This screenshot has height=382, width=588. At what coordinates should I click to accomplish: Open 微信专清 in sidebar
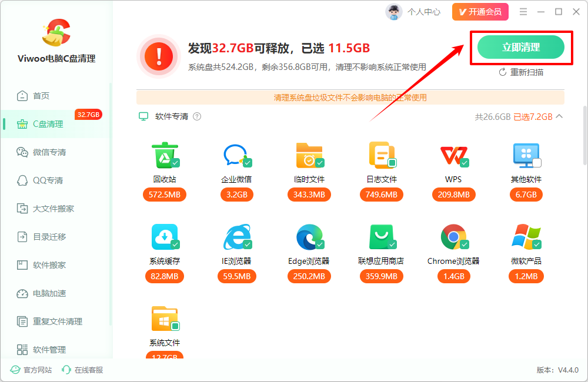pos(55,152)
